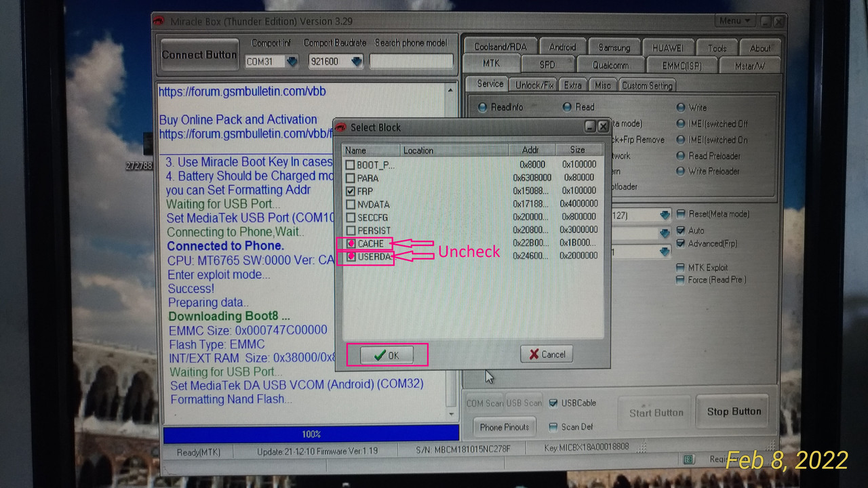Viewport: 868px width, 488px height.
Task: Uncheck the FRP block checkbox
Action: pos(350,191)
